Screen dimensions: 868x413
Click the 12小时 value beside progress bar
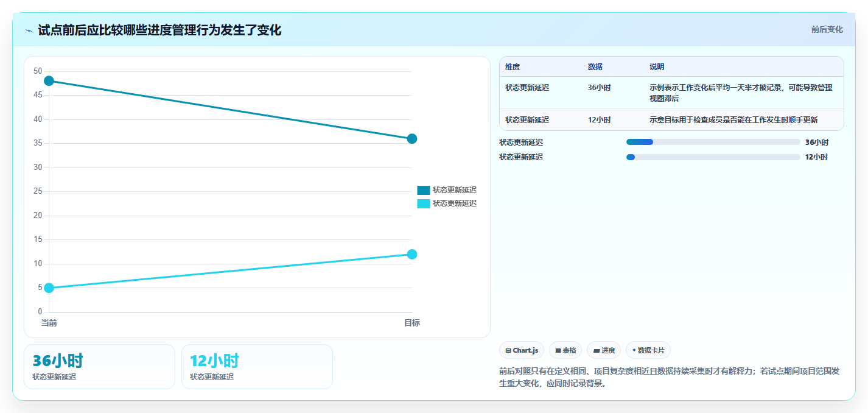(817, 157)
